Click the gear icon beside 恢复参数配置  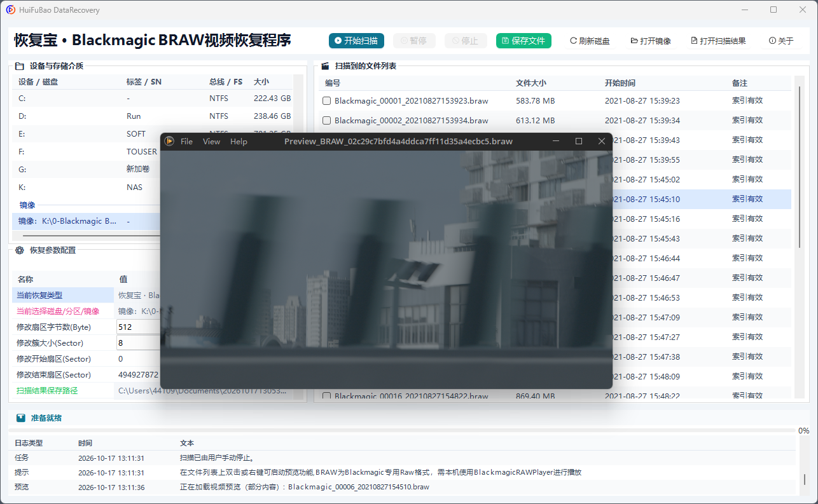19,250
